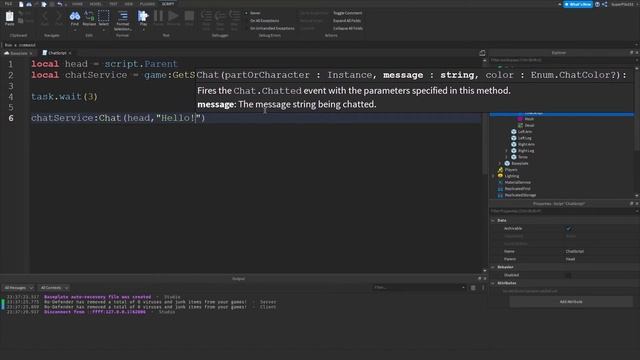Image resolution: width=640 pixels, height=360 pixels.
Task: Switch to the MODEL ribbon tab
Action: point(96,4)
